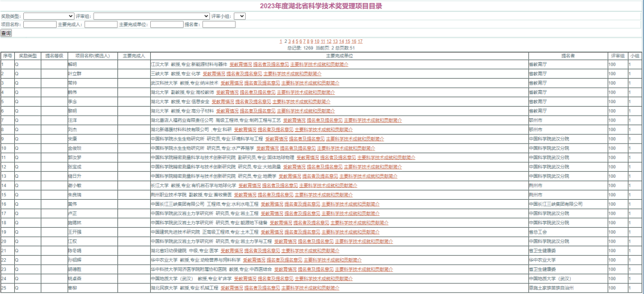Click 华中农业大学 nominator cell
The image size is (644, 294).
[x=568, y=260]
